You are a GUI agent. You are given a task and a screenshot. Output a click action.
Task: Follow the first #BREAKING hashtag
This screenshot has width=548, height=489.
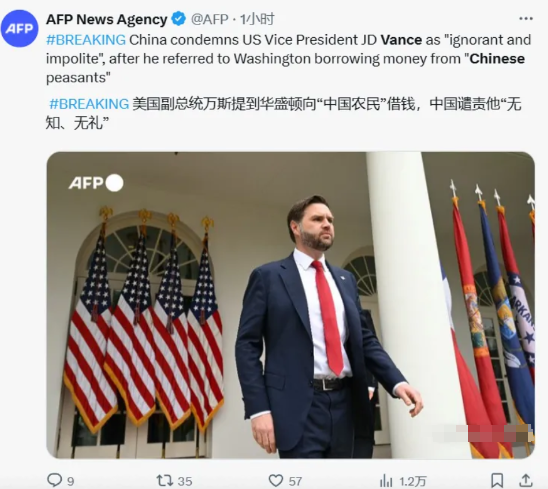[x=86, y=40]
